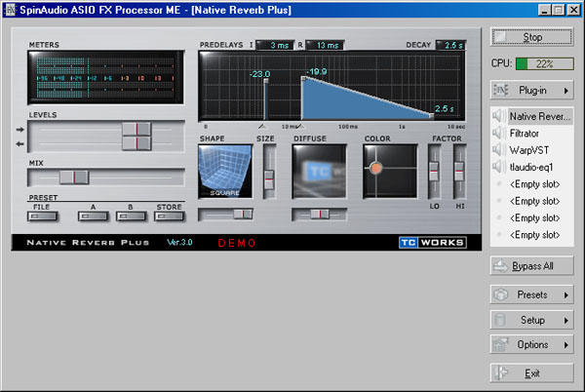Image resolution: width=585 pixels, height=392 pixels.
Task: Click the input level slider knob
Action: click(136, 130)
